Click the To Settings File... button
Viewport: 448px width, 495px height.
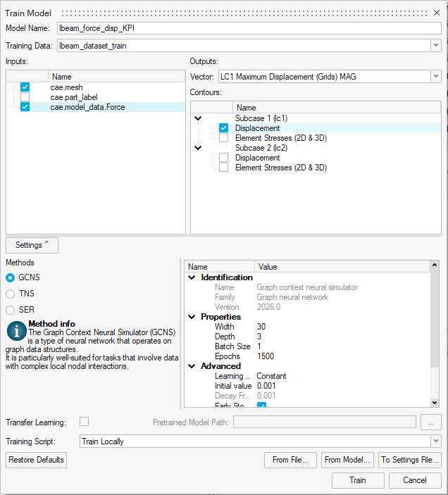410,460
